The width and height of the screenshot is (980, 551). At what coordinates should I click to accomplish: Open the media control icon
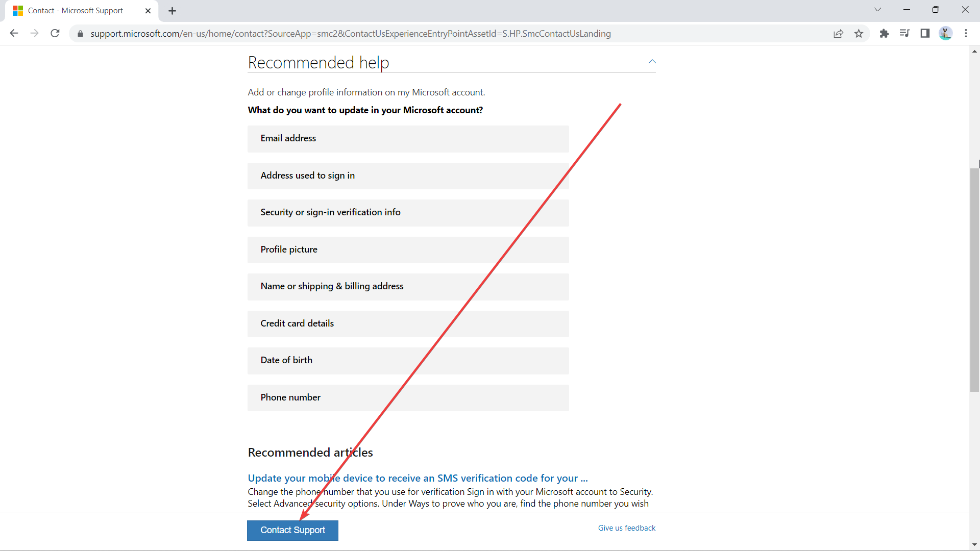pyautogui.click(x=904, y=34)
